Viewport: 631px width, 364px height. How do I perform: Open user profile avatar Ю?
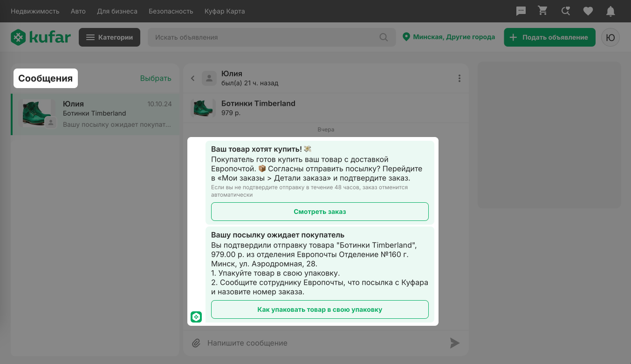coord(610,37)
